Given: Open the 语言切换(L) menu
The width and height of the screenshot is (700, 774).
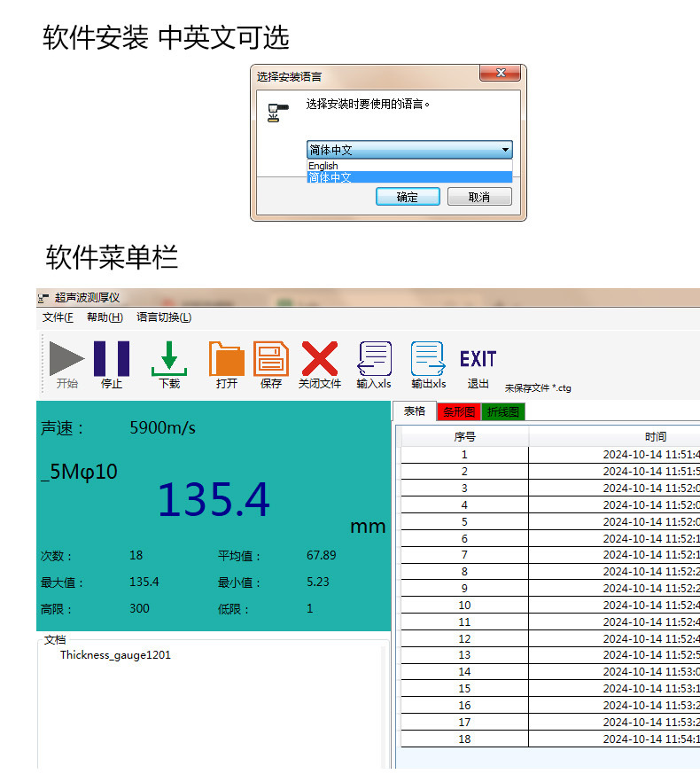Looking at the screenshot, I should coord(164,317).
